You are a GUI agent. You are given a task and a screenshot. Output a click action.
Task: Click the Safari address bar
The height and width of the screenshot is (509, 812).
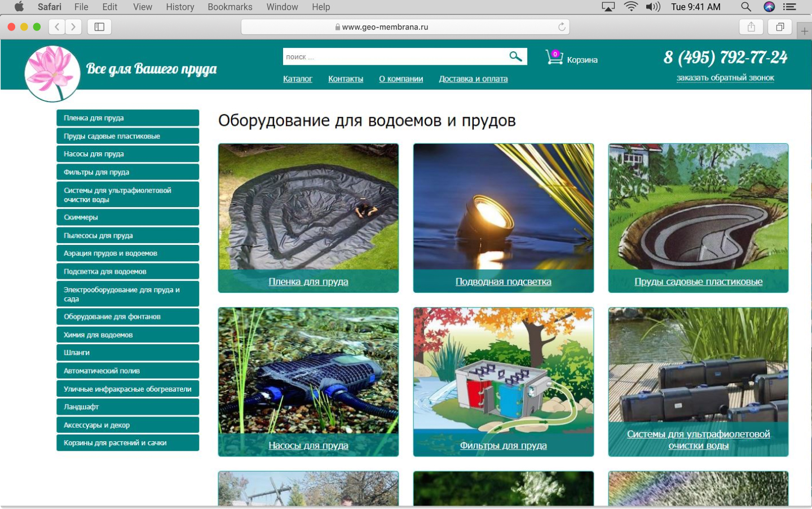405,27
